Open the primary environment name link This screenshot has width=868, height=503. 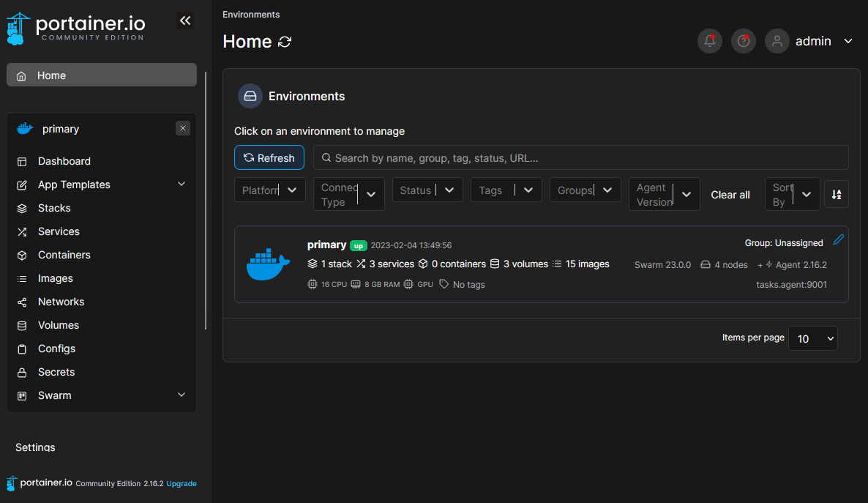[x=326, y=245]
